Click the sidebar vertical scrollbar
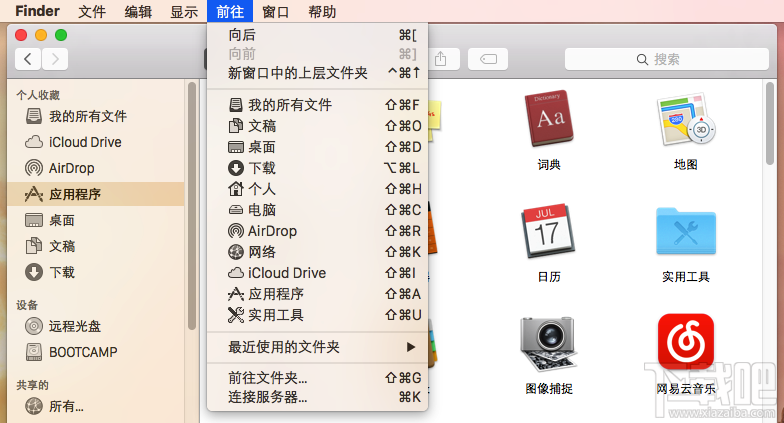The width and height of the screenshot is (784, 423). [192, 206]
